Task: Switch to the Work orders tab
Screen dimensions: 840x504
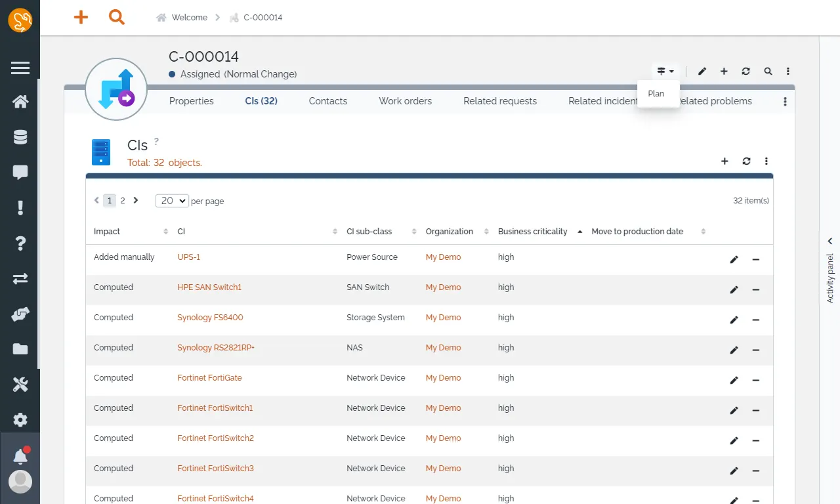Action: [405, 101]
